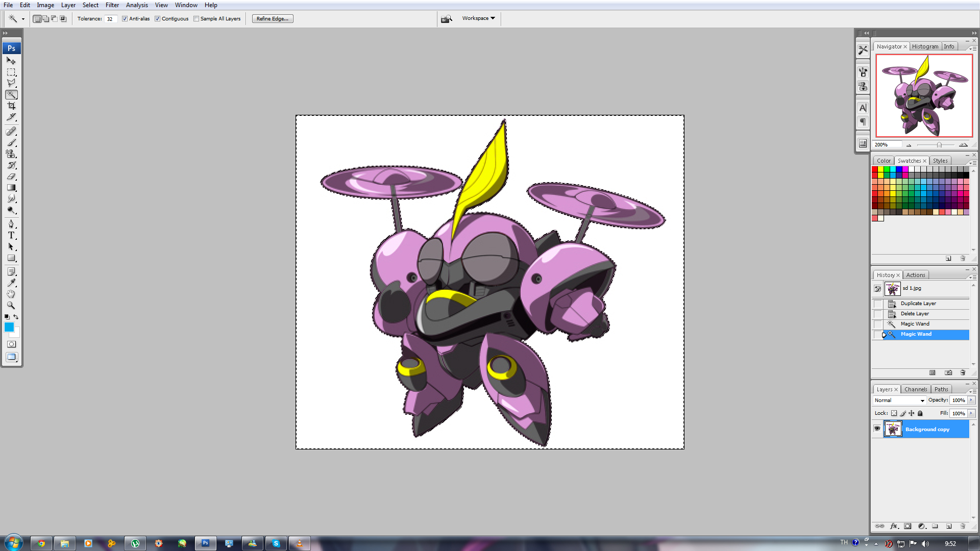Click the Navigator preview thumbnail
Screen dimensions: 980x551
(x=924, y=95)
